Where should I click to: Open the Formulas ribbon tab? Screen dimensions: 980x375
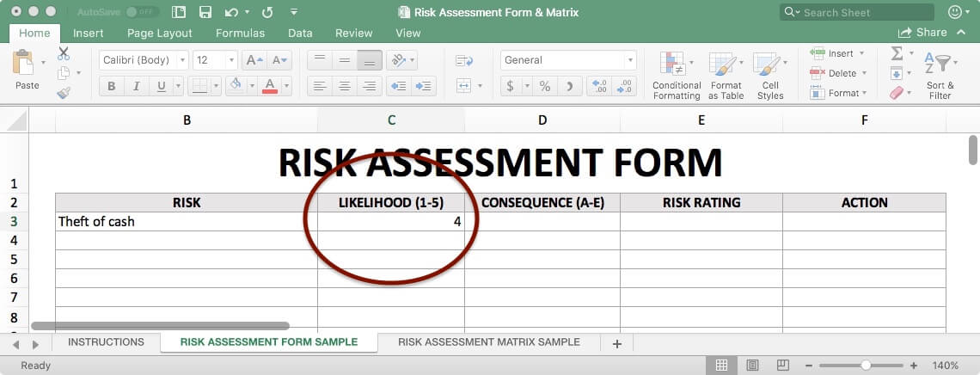click(x=240, y=34)
